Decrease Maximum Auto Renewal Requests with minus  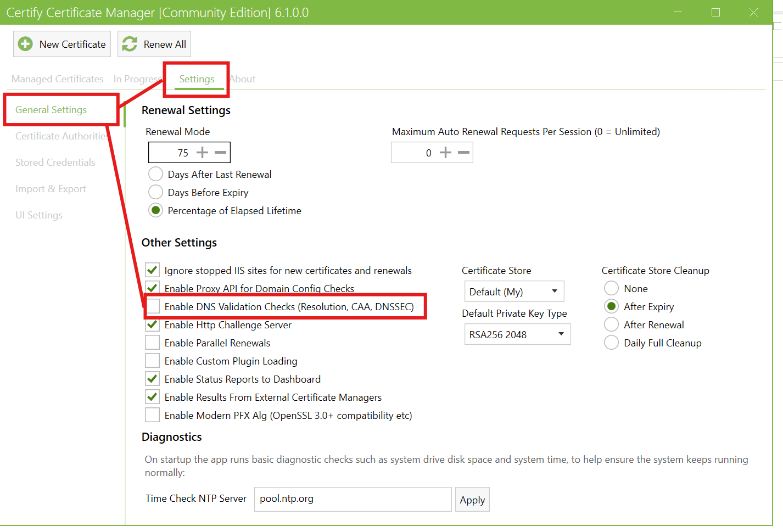click(x=464, y=153)
